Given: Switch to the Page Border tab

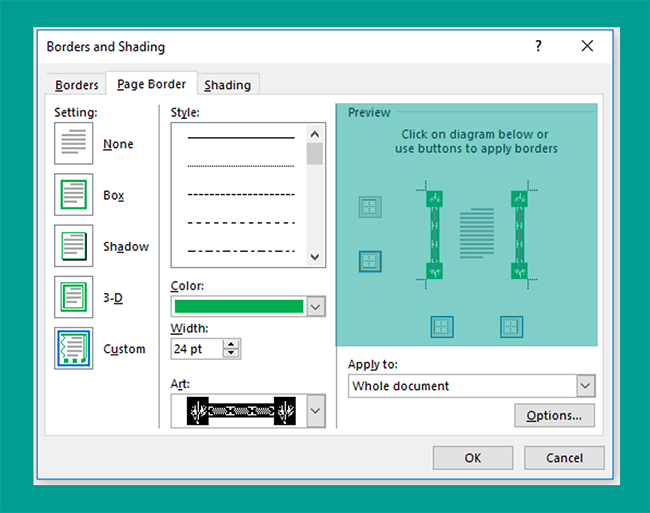Looking at the screenshot, I should [x=151, y=84].
